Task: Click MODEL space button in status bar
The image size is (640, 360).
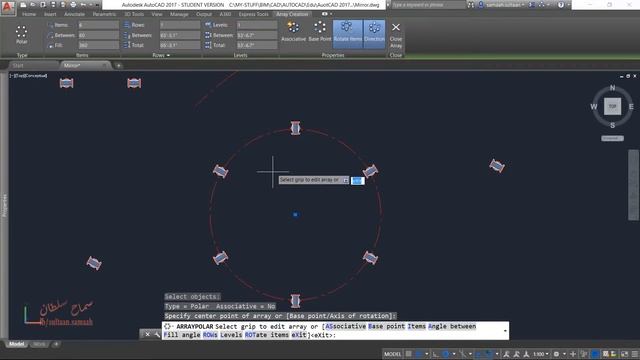Action: (x=393, y=354)
